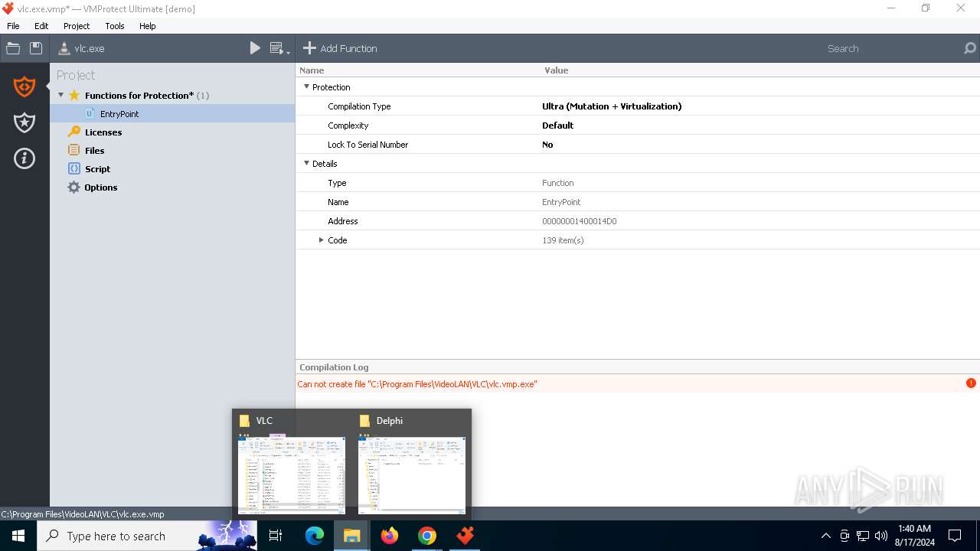Change Compilation Type Ultra value
The height and width of the screenshot is (551, 980).
[612, 106]
